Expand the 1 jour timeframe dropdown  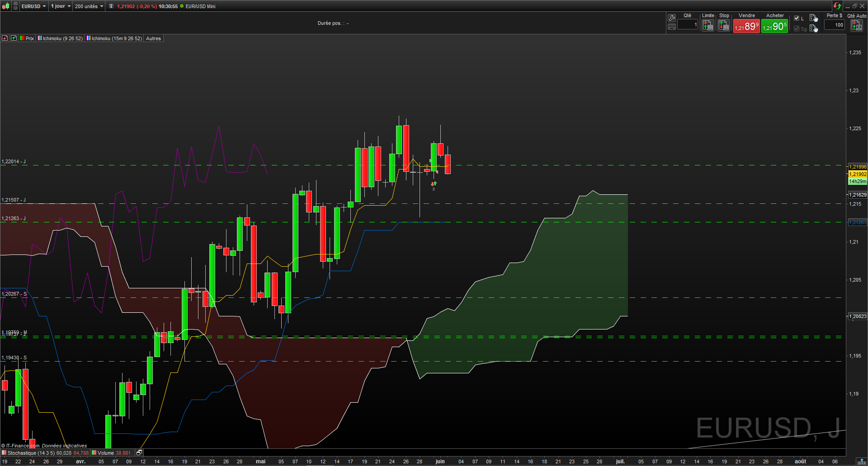61,6
